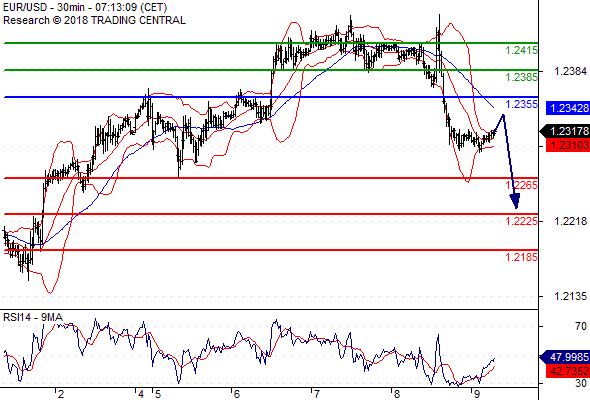Click the Research © 2018 TRADING CENTRAL text
590x400 pixels.
[x=94, y=20]
